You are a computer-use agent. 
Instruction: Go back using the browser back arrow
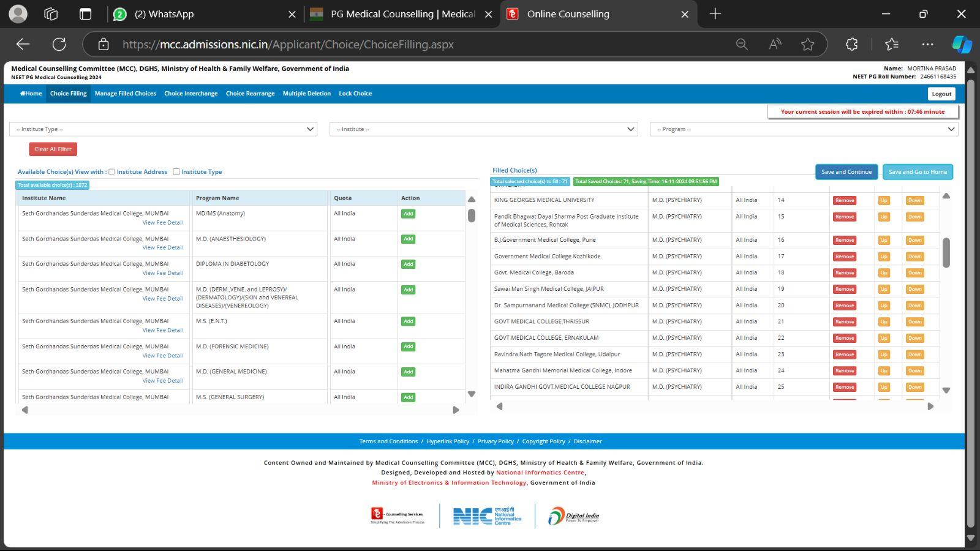click(x=23, y=44)
